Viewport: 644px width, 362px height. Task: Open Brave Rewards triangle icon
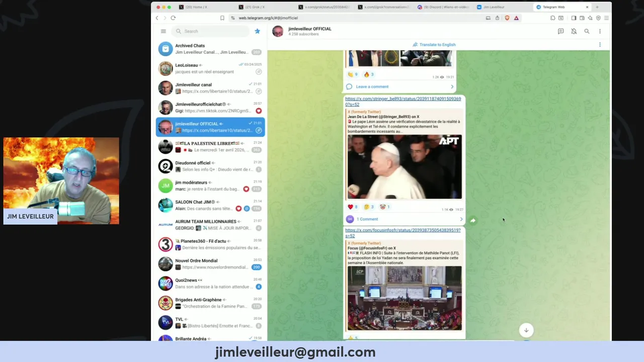click(516, 18)
